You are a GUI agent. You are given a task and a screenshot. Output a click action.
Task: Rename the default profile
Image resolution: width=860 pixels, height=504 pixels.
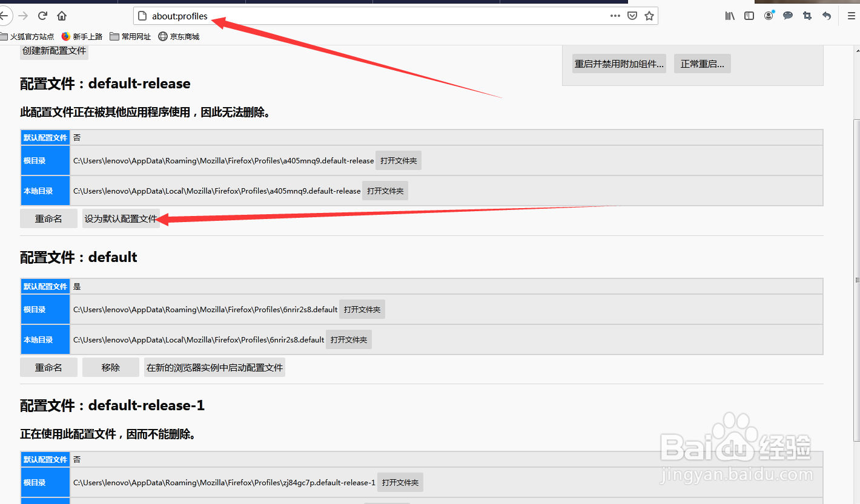48,367
